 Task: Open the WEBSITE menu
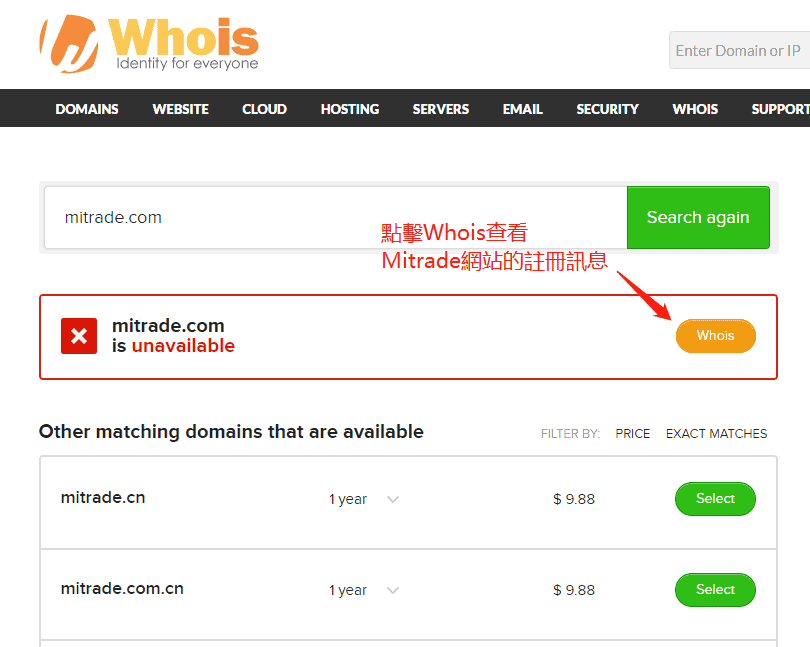(180, 109)
